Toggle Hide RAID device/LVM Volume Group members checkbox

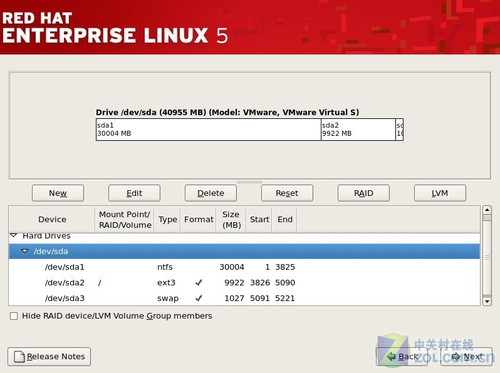(x=14, y=316)
